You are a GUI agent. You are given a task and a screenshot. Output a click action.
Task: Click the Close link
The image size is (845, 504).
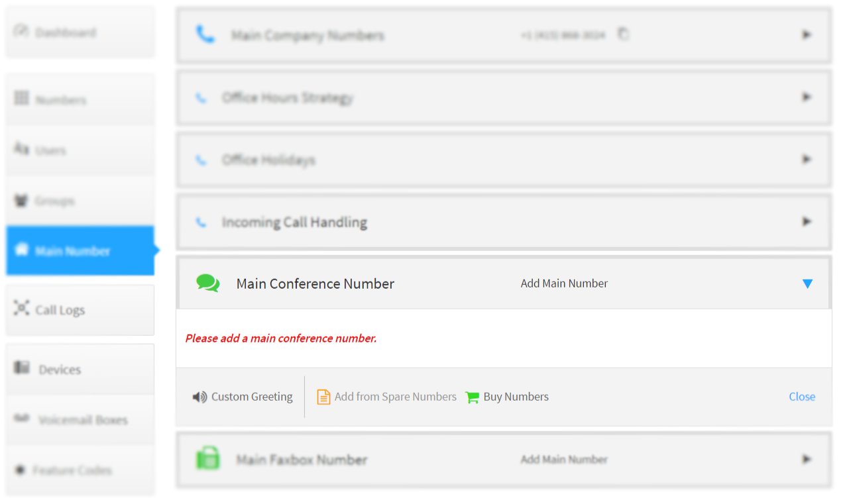802,397
